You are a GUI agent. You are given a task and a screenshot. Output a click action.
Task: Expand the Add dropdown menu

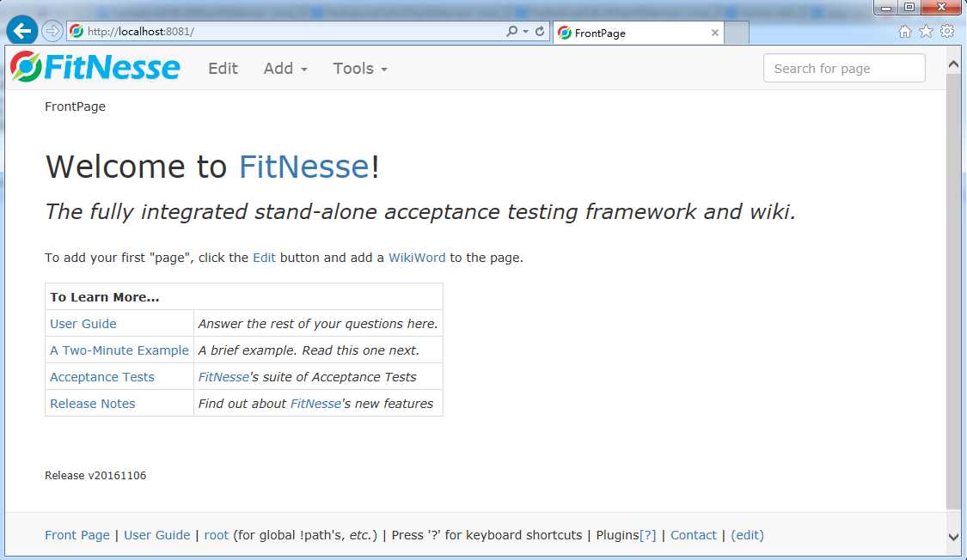[x=285, y=69]
